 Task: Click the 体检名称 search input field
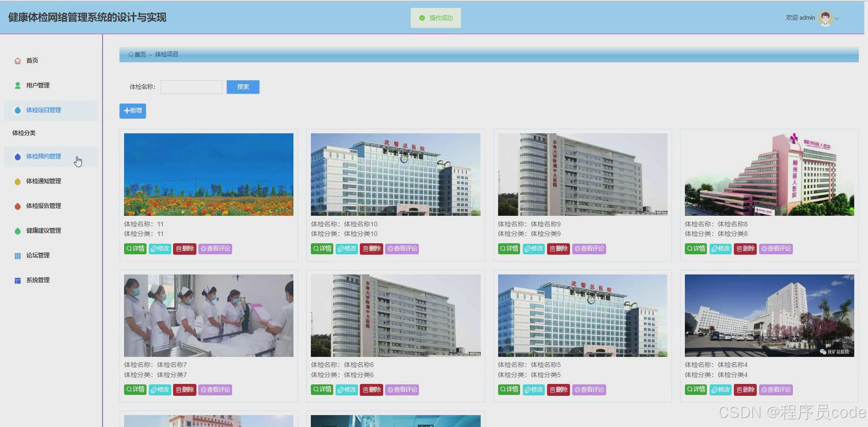coord(191,87)
